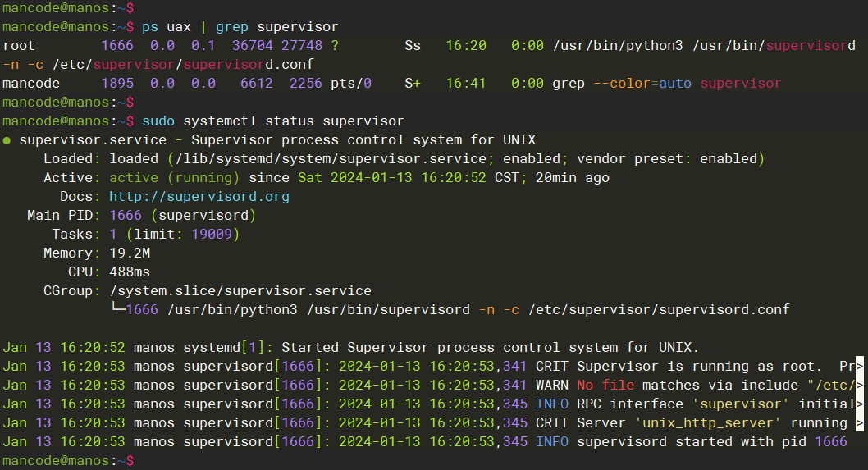Click the truncation marker on the RPC interface line

(x=859, y=404)
